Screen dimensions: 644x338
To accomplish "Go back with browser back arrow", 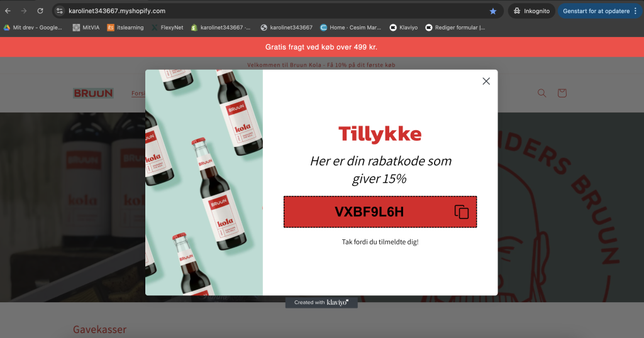I will pos(8,11).
